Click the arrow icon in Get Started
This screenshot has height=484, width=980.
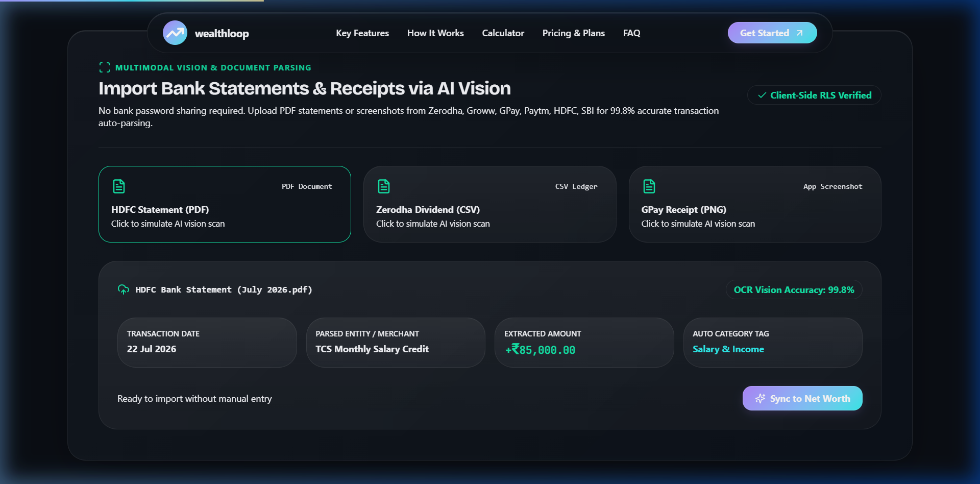click(x=800, y=33)
